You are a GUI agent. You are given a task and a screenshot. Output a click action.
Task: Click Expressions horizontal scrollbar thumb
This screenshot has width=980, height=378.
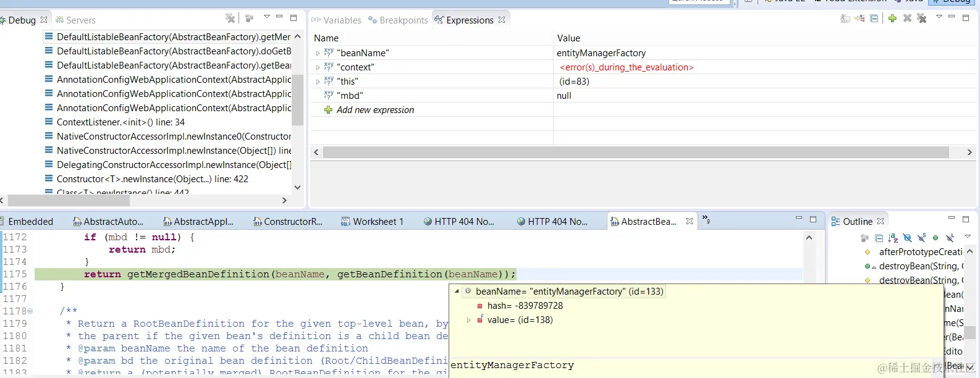click(636, 152)
